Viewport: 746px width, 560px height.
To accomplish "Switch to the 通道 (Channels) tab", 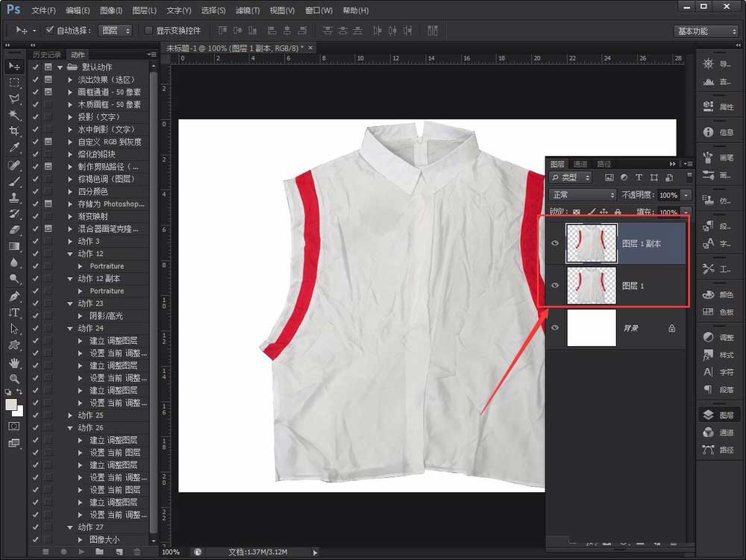I will 581,163.
